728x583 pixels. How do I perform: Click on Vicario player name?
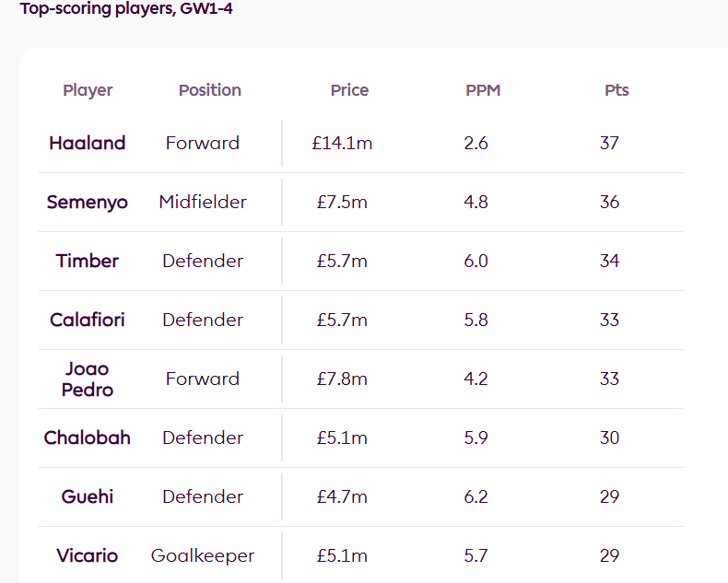click(x=88, y=555)
